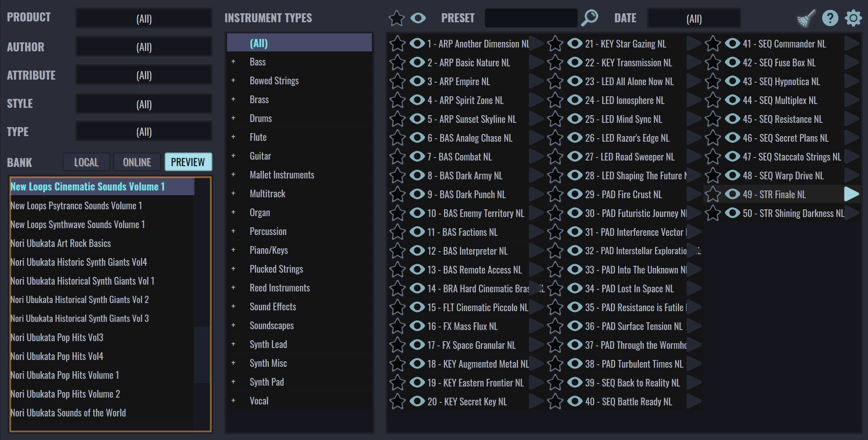Click the magnifier preset search icon
The width and height of the screenshot is (868, 440).
coord(590,18)
